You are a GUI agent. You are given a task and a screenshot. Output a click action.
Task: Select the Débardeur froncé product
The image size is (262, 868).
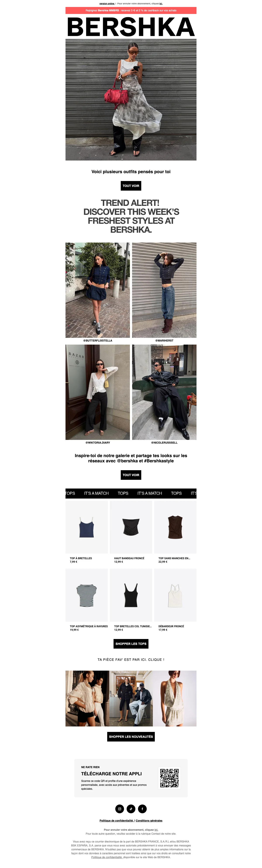coord(175,600)
